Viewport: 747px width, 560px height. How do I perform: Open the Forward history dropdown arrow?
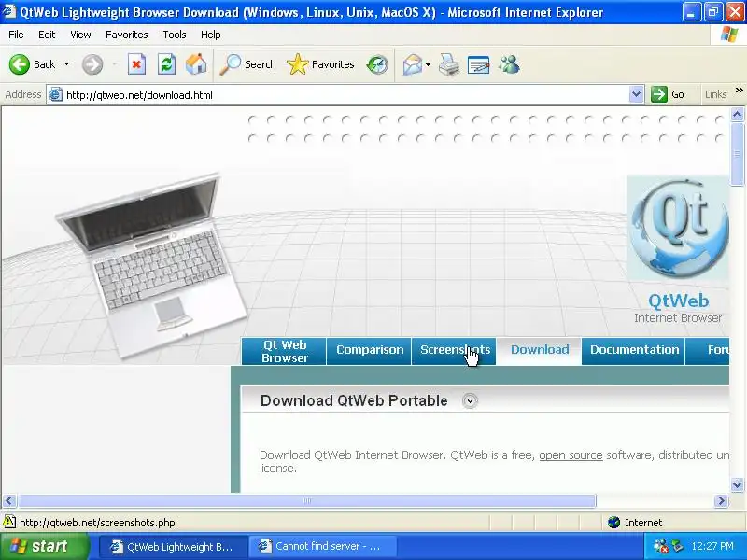point(114,64)
